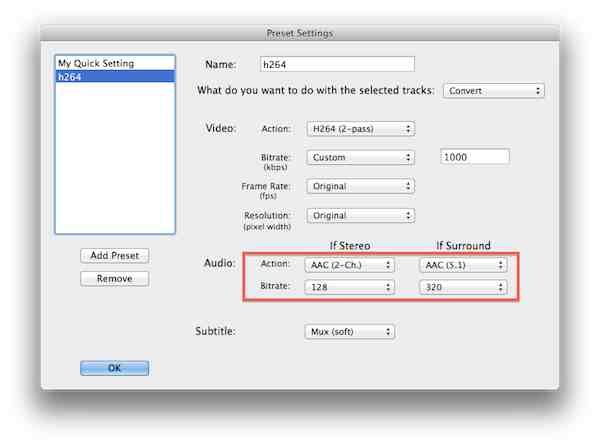Click the Name field containing h264
The width and height of the screenshot is (600, 446).
(x=337, y=64)
